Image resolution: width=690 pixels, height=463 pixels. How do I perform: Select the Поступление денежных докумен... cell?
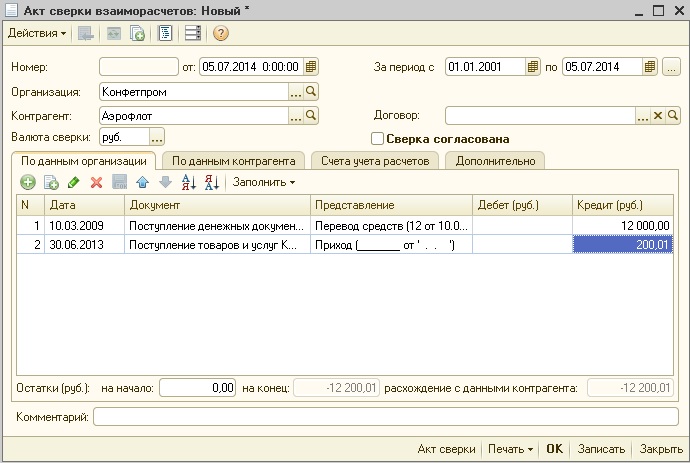click(x=217, y=226)
